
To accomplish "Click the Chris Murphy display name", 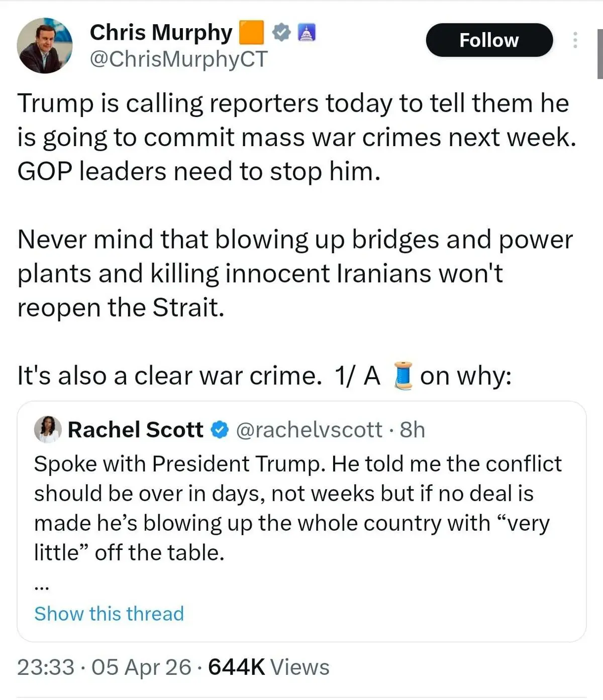I will 161,33.
